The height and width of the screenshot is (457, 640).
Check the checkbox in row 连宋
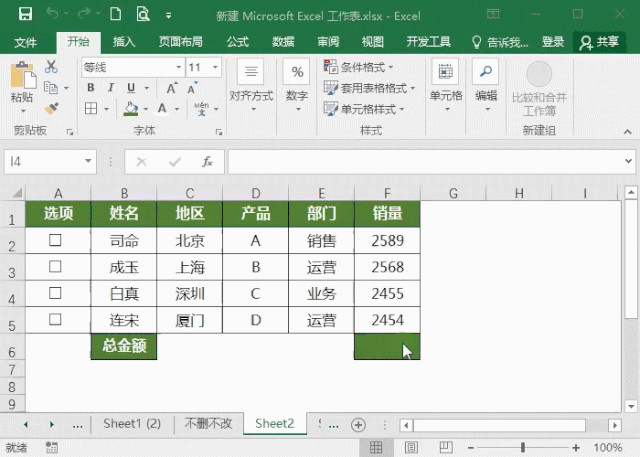[55, 319]
